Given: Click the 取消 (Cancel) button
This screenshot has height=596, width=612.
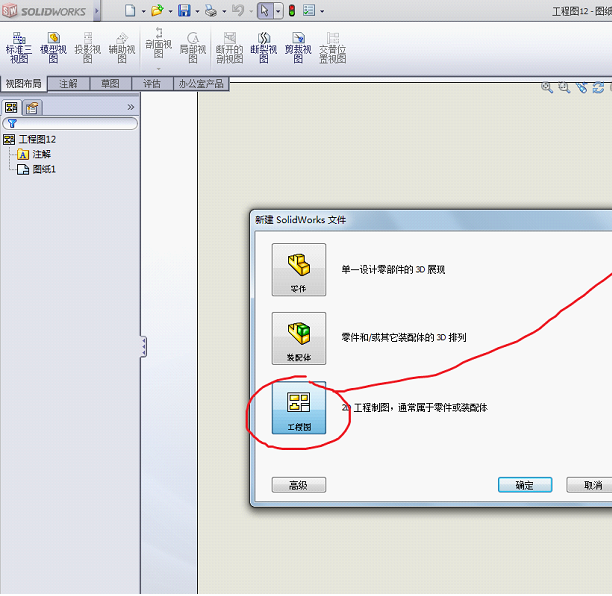Looking at the screenshot, I should 591,485.
